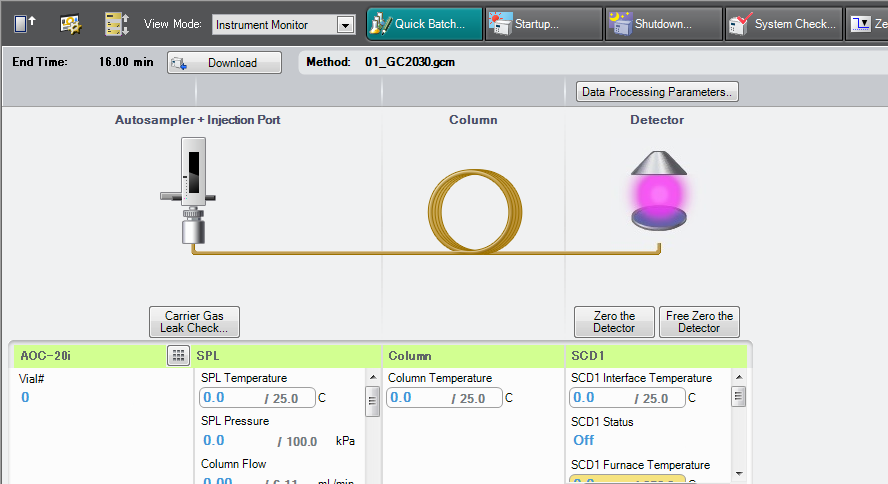Click Free Zero the Detector button
Screen dimensions: 888x484
(x=699, y=322)
